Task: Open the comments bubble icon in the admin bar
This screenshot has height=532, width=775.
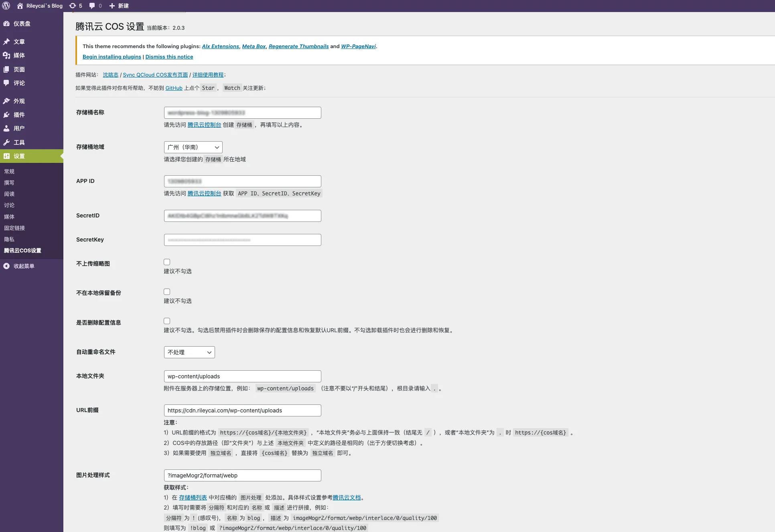Action: [x=92, y=6]
